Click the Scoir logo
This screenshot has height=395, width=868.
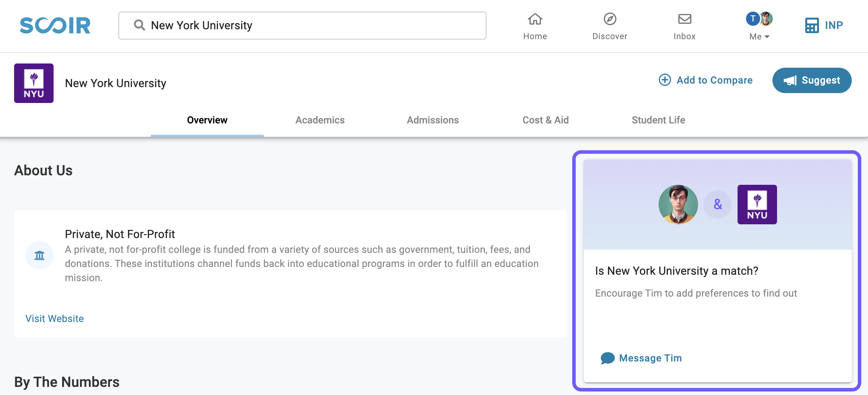pos(55,25)
